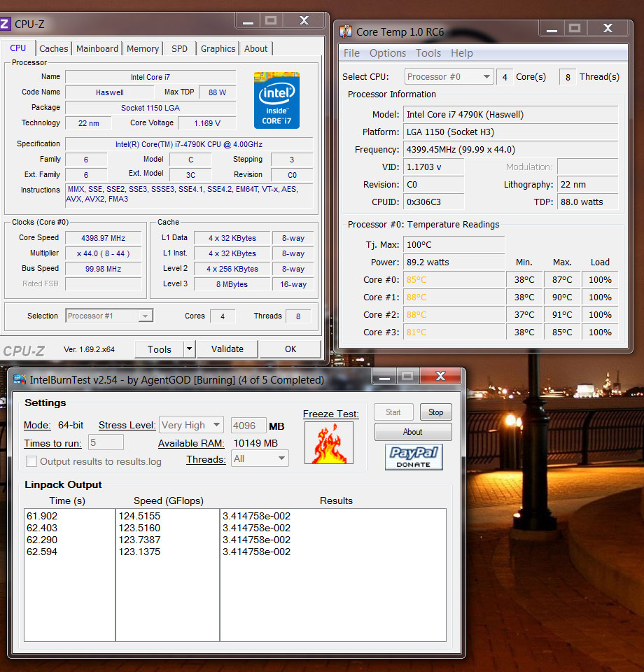The image size is (644, 672).
Task: Click the 4096 MB memory input field
Action: (248, 426)
